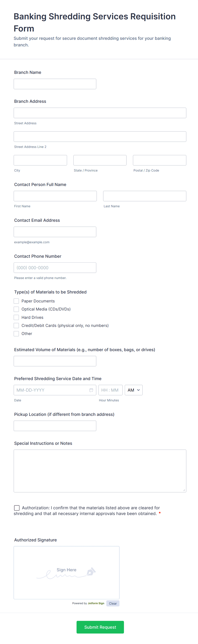
Task: Tick the Optical Media (CDs/DVDs) option
Action: coord(17,309)
